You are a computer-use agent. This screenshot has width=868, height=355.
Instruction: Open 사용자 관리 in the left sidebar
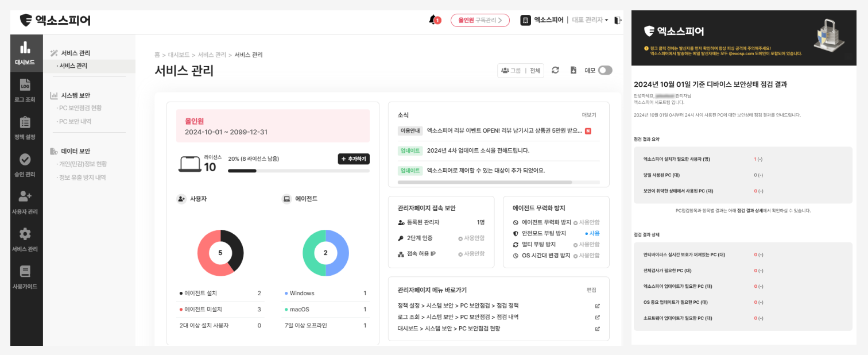coord(25,203)
